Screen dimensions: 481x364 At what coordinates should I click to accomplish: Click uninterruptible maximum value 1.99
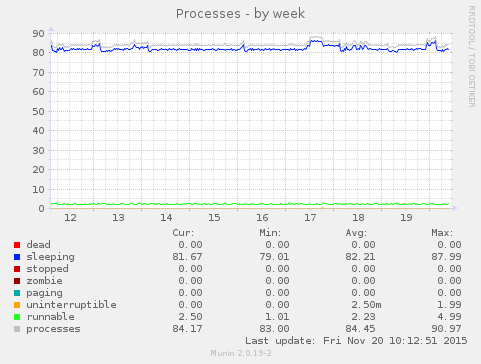(x=450, y=305)
